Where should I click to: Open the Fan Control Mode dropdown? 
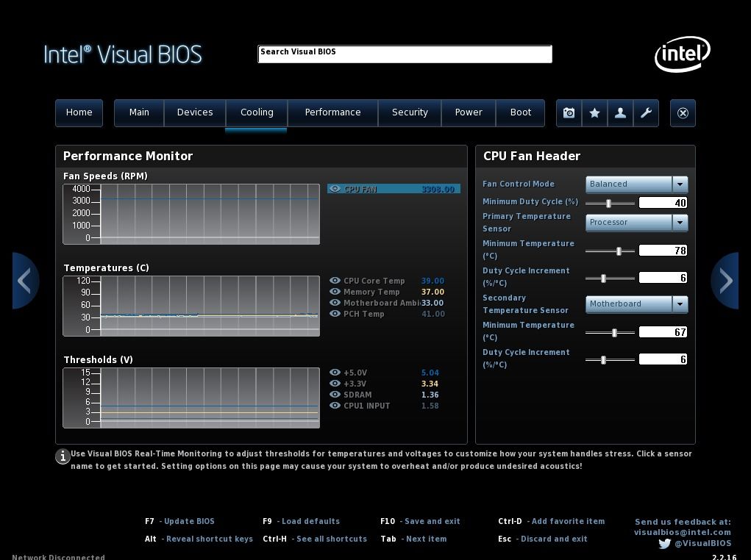(680, 184)
